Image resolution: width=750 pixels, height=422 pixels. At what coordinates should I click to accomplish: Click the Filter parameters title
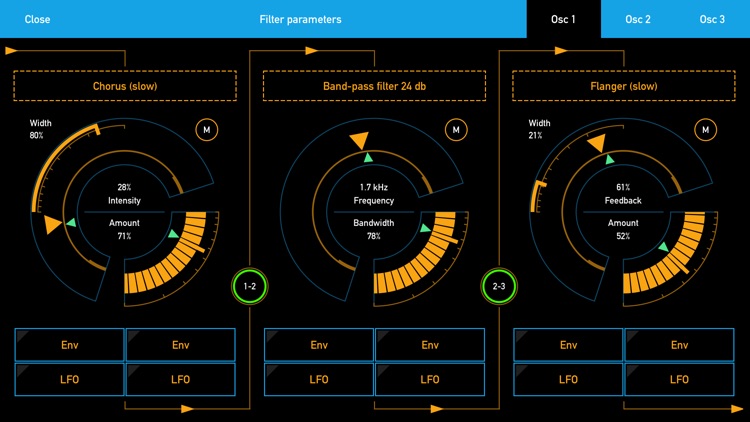click(300, 19)
